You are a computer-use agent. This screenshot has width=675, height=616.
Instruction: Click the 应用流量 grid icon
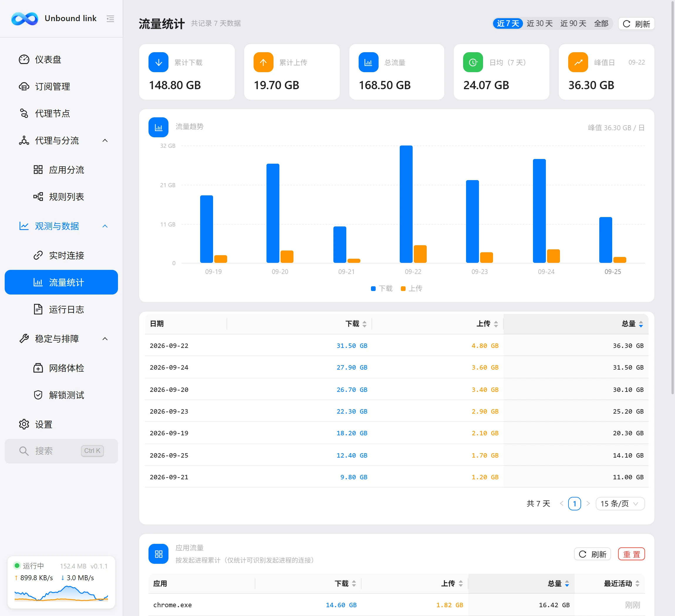(158, 554)
